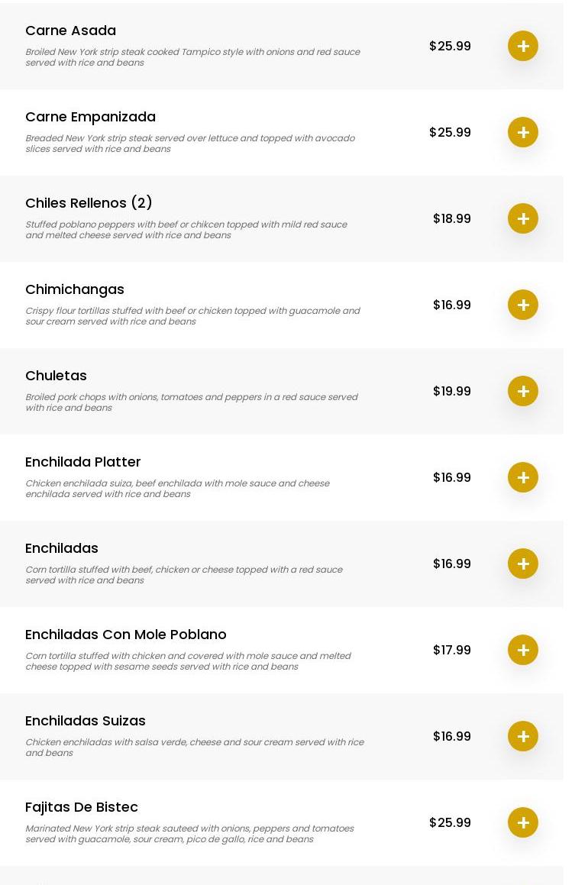Select the Chimichangas menu item name
Image resolution: width=588 pixels, height=885 pixels.
(74, 289)
